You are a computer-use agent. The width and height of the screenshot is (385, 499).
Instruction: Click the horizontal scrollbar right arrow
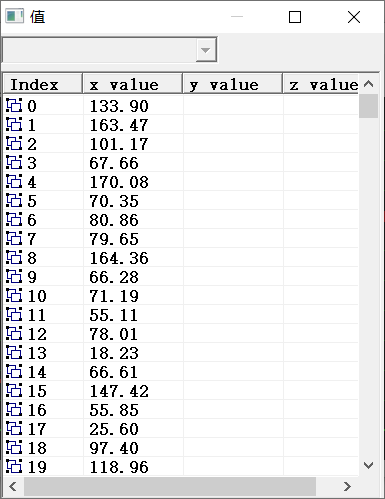pos(347,486)
